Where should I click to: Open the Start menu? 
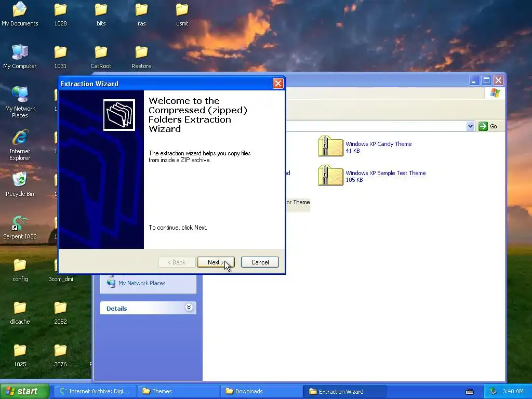click(24, 391)
